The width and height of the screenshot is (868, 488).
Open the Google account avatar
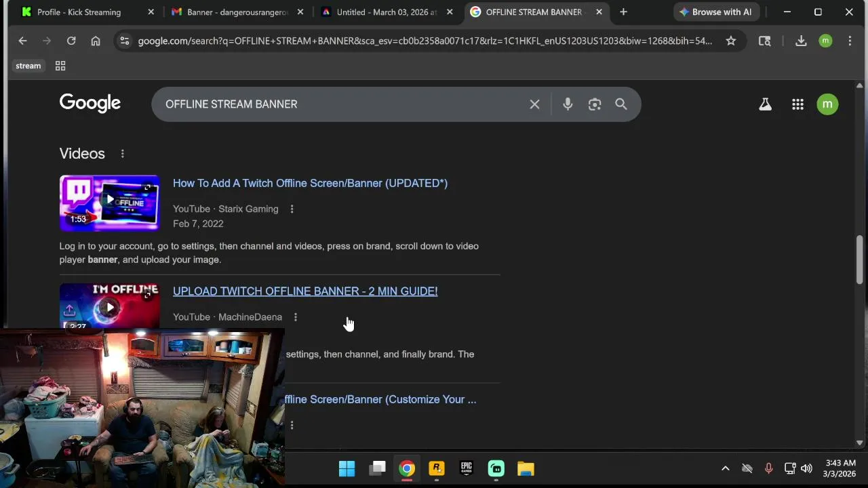[827, 104]
